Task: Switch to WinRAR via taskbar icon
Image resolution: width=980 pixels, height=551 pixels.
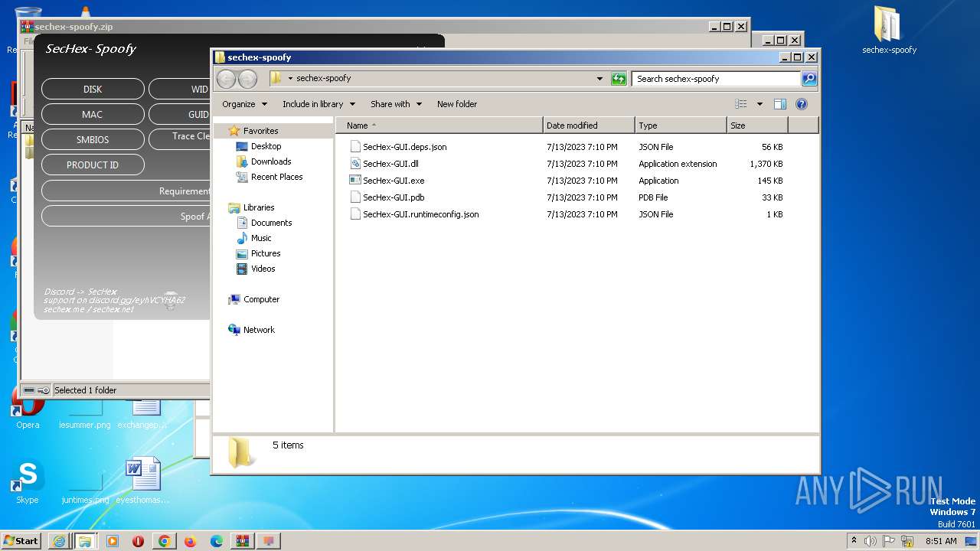Action: tap(242, 541)
